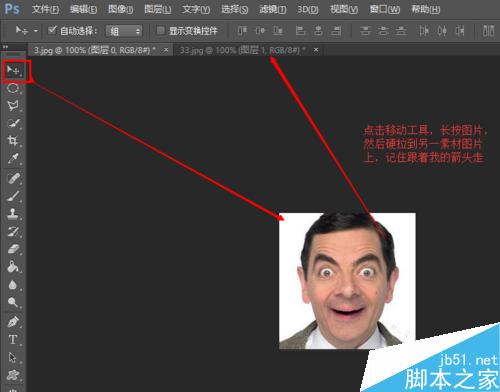This screenshot has height=392, width=500.
Task: Open the 文件(F) menu
Action: pyautogui.click(x=45, y=9)
